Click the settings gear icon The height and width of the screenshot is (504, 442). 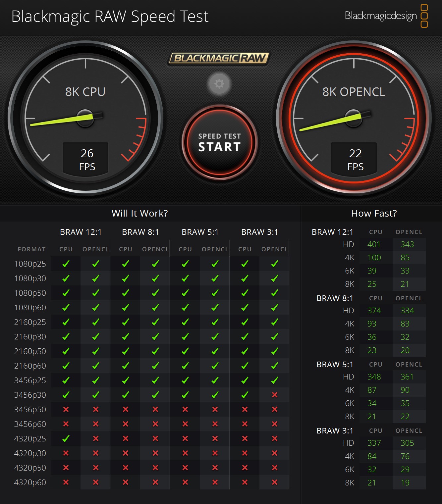click(x=219, y=84)
